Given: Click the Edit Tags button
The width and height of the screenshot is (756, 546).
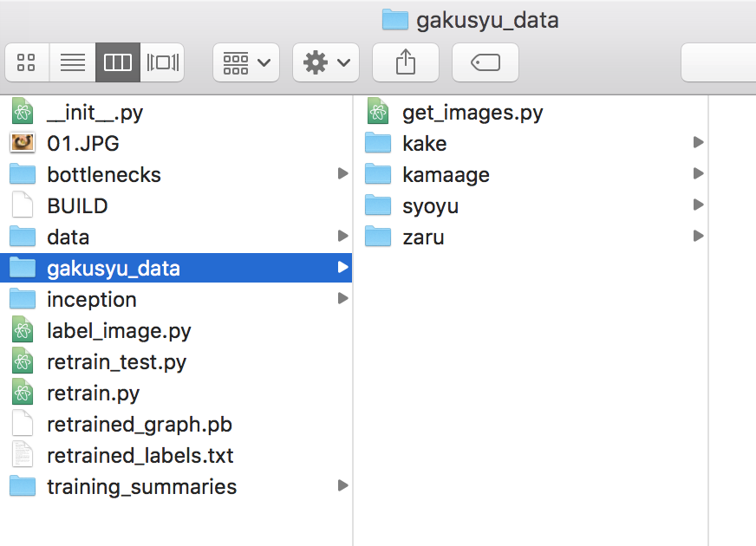Looking at the screenshot, I should click(486, 62).
